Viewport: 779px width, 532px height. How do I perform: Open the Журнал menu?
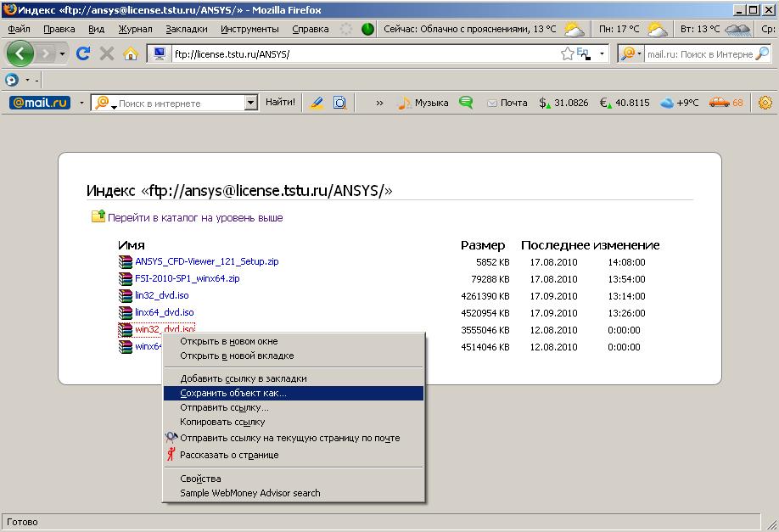(x=135, y=30)
